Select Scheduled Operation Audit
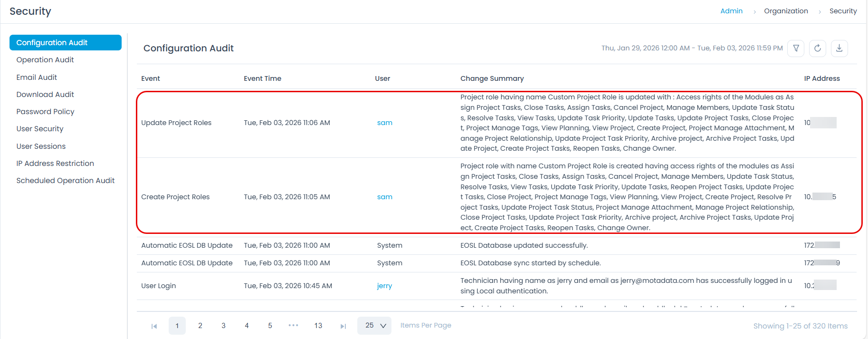This screenshot has height=339, width=868. pyautogui.click(x=66, y=181)
